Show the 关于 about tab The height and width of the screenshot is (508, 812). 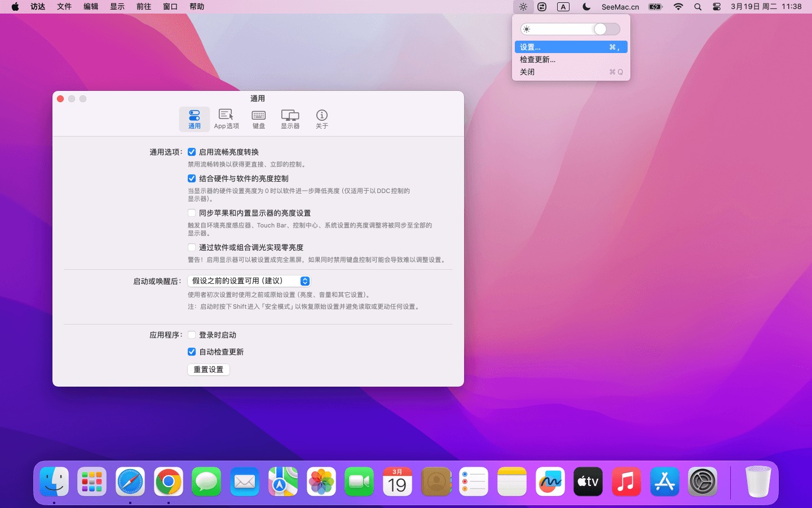pos(321,119)
